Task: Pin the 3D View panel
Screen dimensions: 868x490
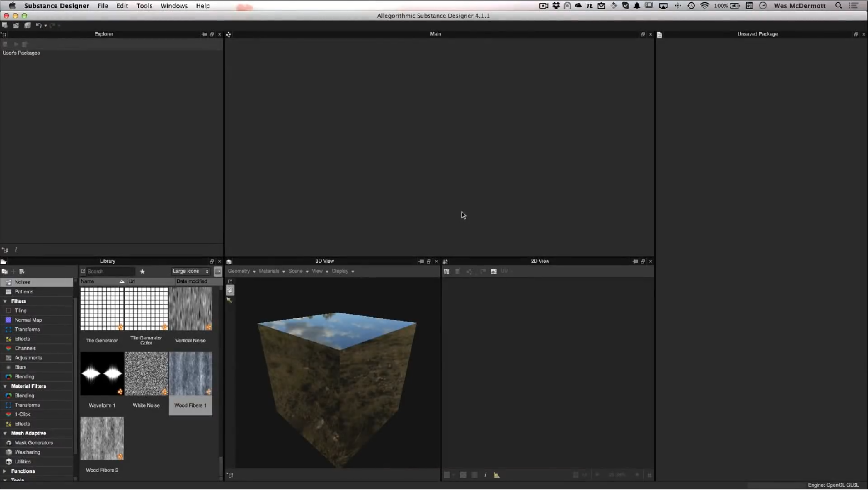Action: pyautogui.click(x=421, y=262)
